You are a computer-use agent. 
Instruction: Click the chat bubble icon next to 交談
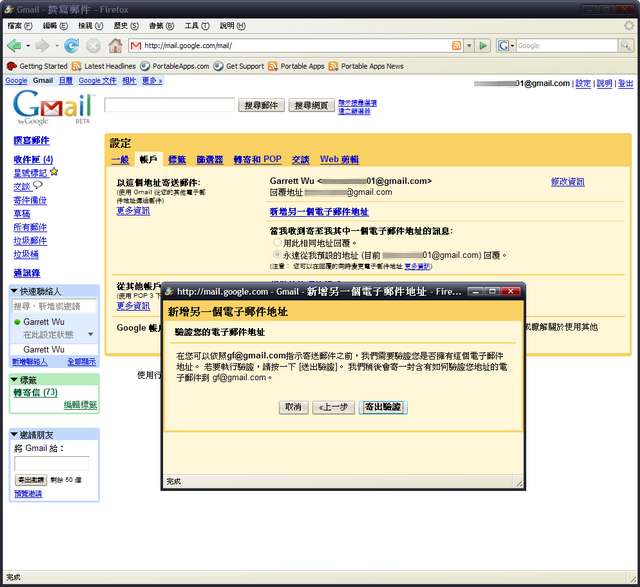coord(38,185)
